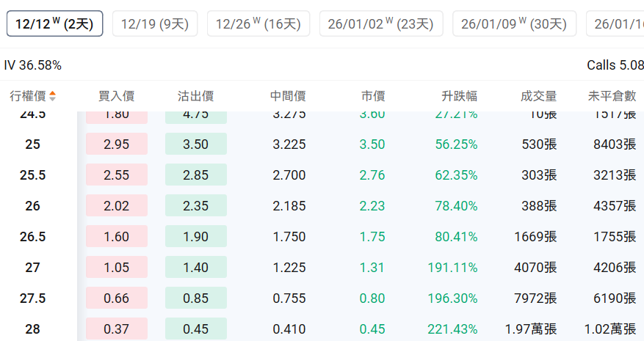Click the 買入價 column header
This screenshot has width=644, height=341.
(116, 96)
